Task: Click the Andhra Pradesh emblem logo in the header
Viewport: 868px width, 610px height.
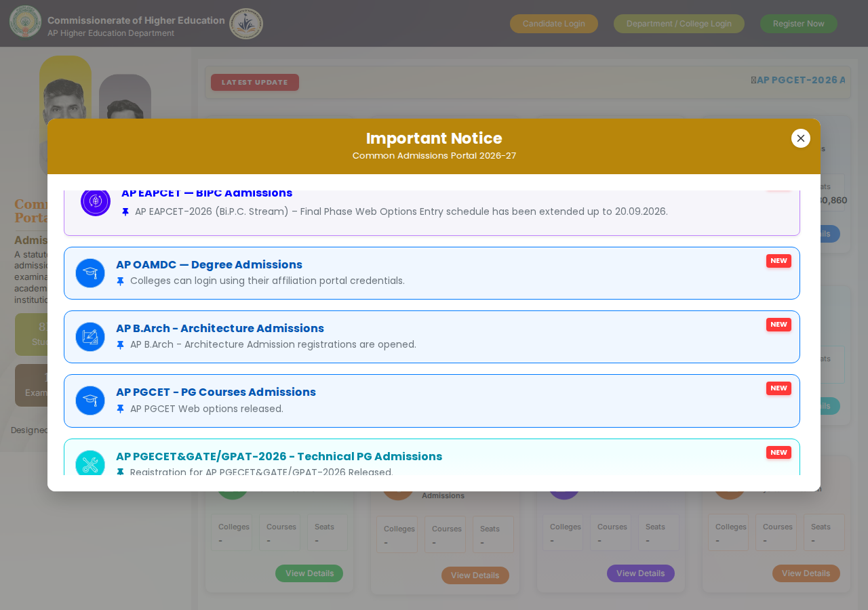Action: coord(26,22)
